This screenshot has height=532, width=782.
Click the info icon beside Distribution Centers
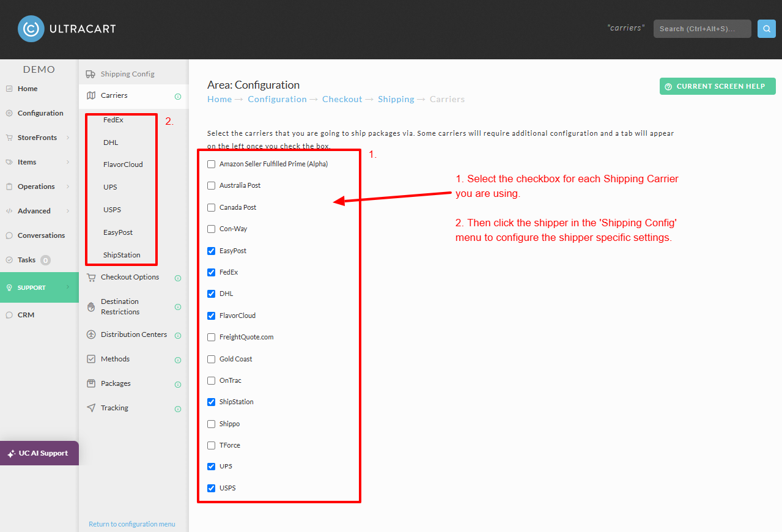pos(178,336)
